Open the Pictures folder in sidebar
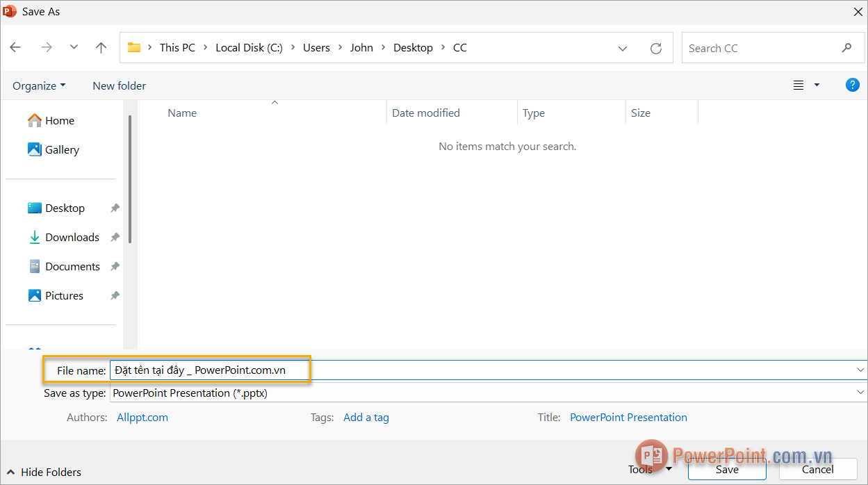This screenshot has height=485, width=868. [64, 295]
